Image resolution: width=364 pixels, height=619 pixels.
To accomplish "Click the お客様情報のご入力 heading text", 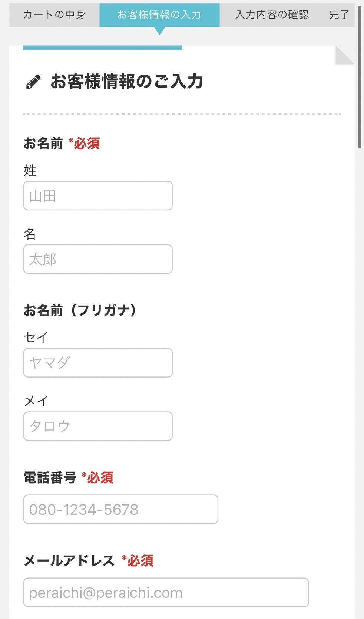I will click(127, 82).
